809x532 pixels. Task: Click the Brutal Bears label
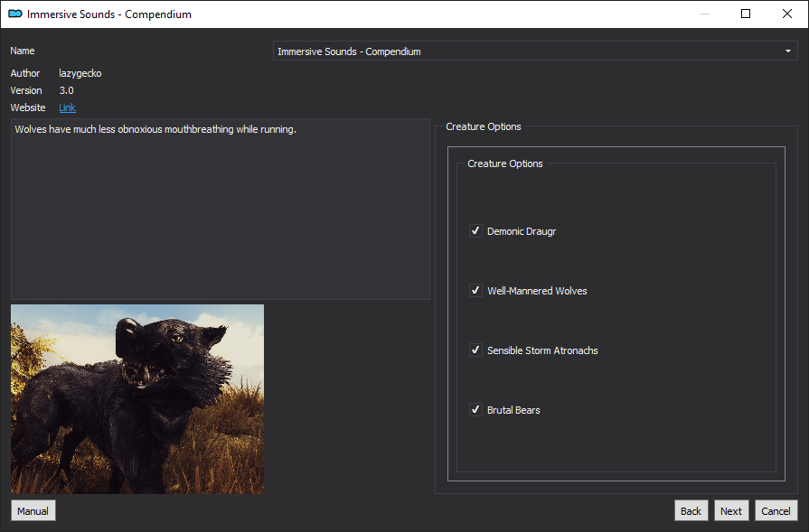(513, 410)
